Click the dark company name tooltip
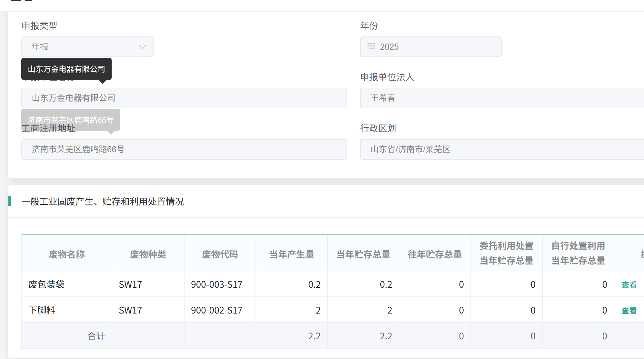This screenshot has width=644, height=359. [66, 69]
